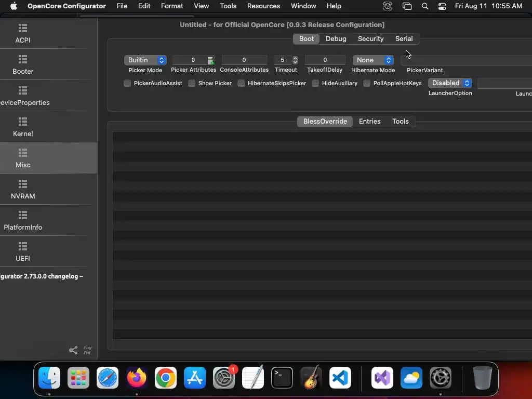Select the Tools tab in Misc
The width and height of the screenshot is (532, 399).
point(401,122)
